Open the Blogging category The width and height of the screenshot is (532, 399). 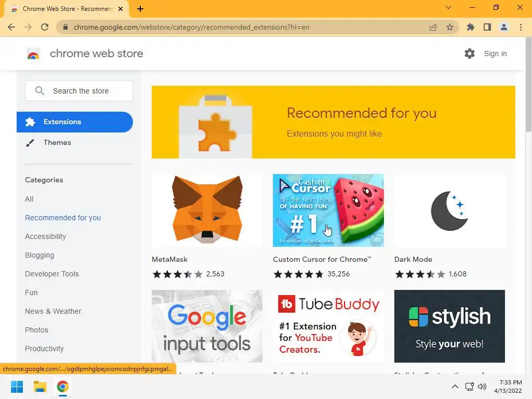(39, 255)
